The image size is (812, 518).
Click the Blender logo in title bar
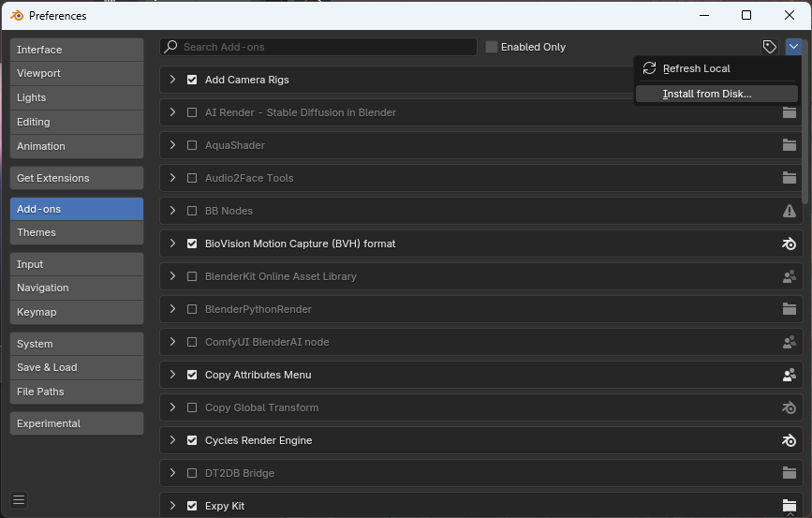pyautogui.click(x=17, y=16)
